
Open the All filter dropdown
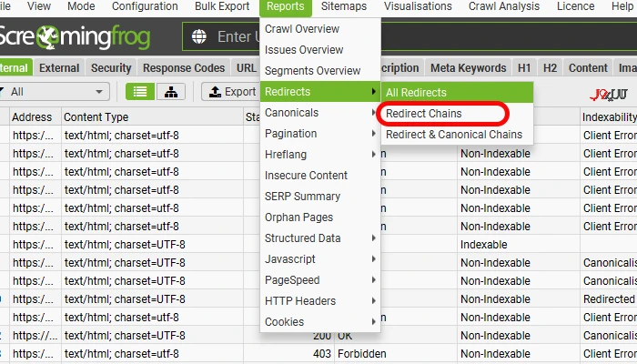click(x=55, y=92)
